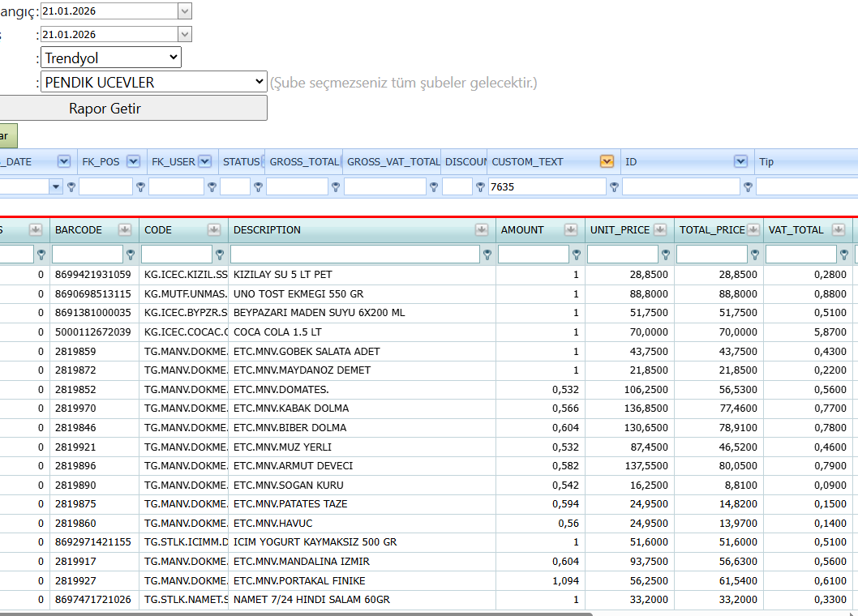Click the filter icon next to the STATUS filter box
This screenshot has height=616, width=858.
pyautogui.click(x=258, y=187)
